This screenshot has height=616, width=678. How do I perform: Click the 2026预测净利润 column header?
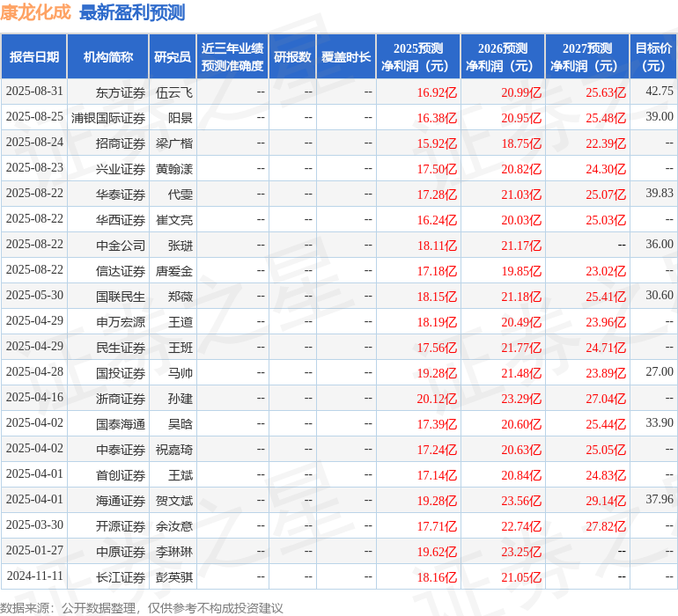[503, 56]
